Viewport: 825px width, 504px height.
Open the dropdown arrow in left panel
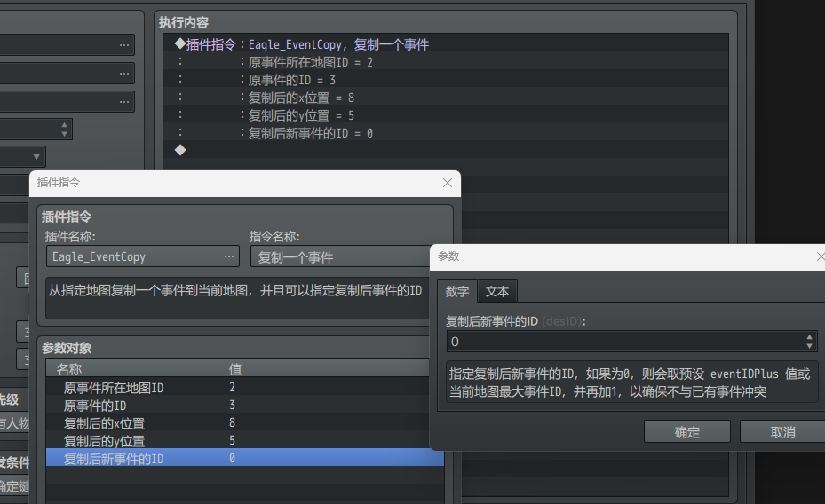[36, 157]
